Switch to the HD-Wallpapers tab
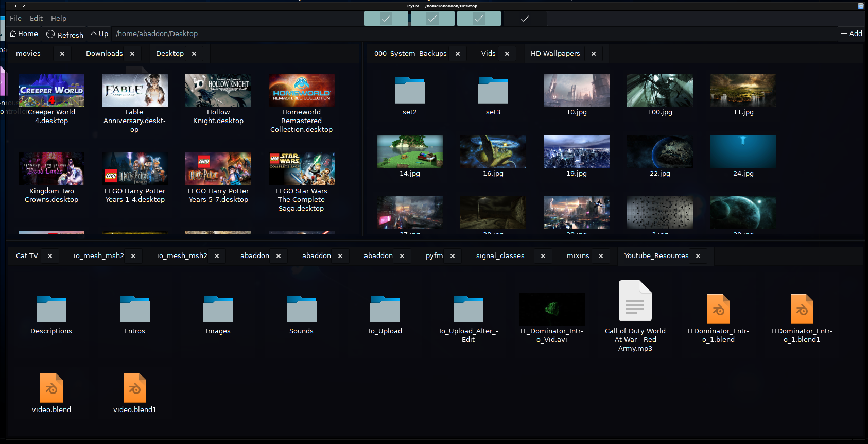Image resolution: width=868 pixels, height=444 pixels. pyautogui.click(x=555, y=54)
